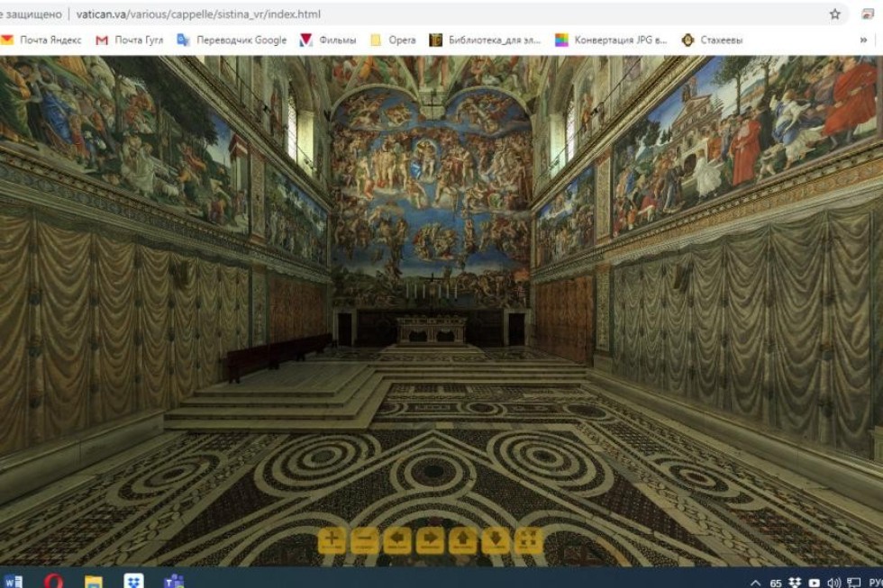Launch Microsoft Teams from the taskbar
Screen dimensions: 883x588
point(174,581)
